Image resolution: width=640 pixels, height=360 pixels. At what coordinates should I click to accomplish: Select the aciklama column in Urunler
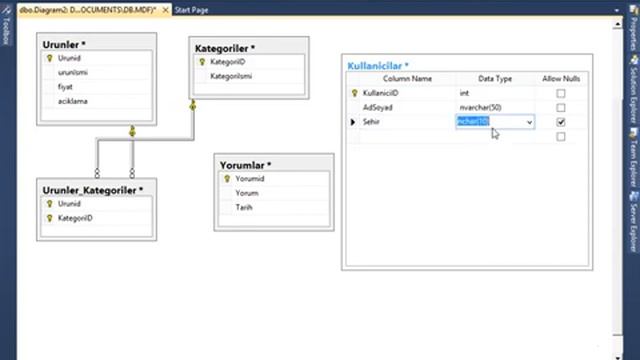[x=73, y=101]
